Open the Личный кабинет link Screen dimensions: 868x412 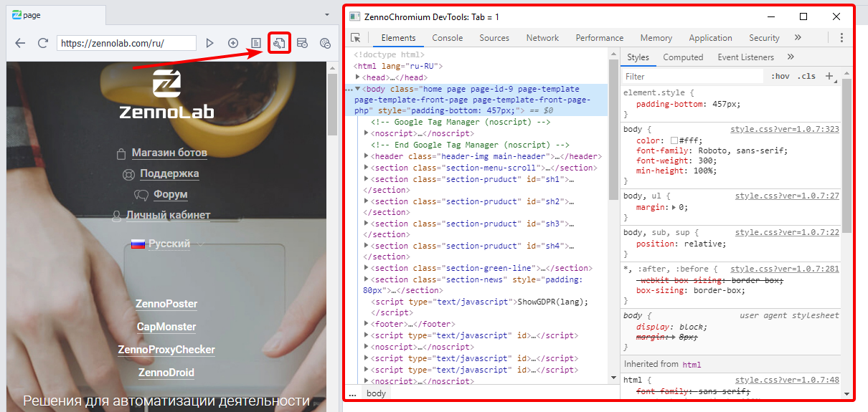[168, 215]
